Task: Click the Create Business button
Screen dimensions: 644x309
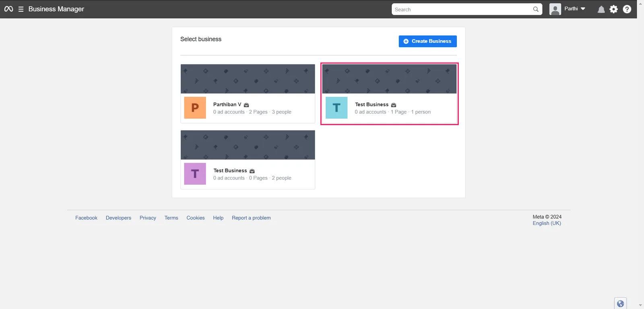Action: [427, 41]
